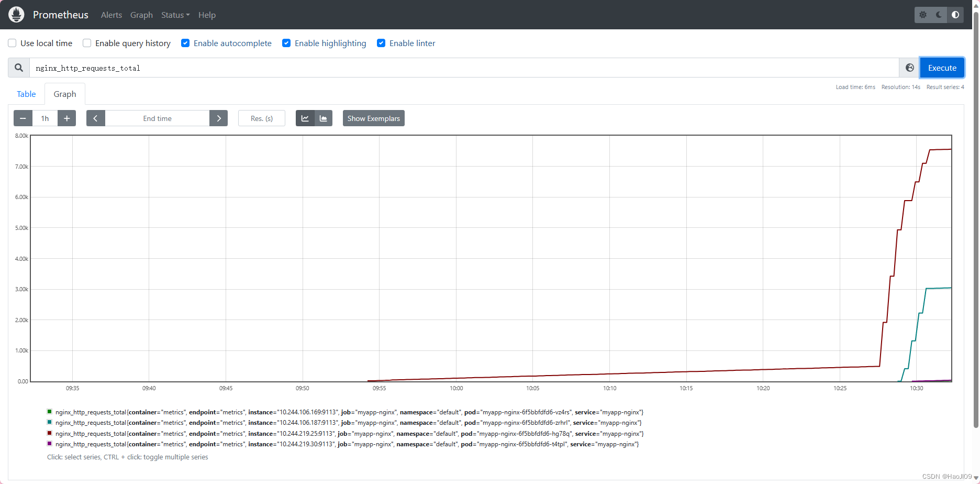The image size is (980, 484).
Task: Select series with instance 10.244.106.169:9113
Action: click(x=349, y=412)
